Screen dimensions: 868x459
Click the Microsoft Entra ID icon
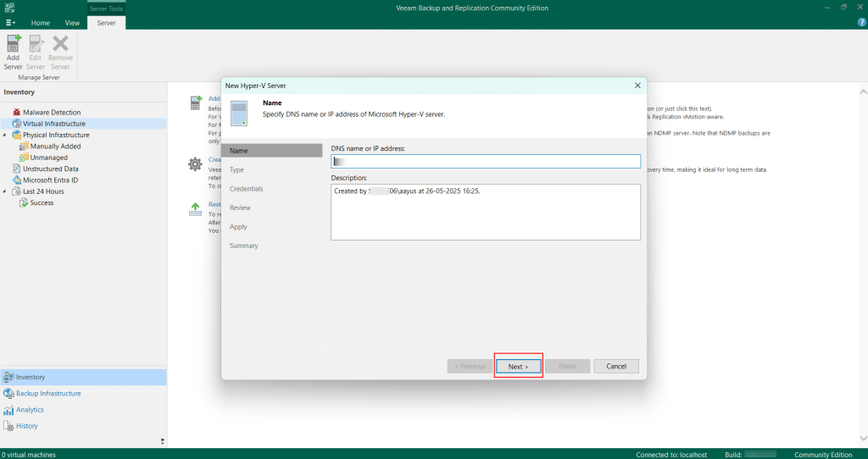point(17,180)
